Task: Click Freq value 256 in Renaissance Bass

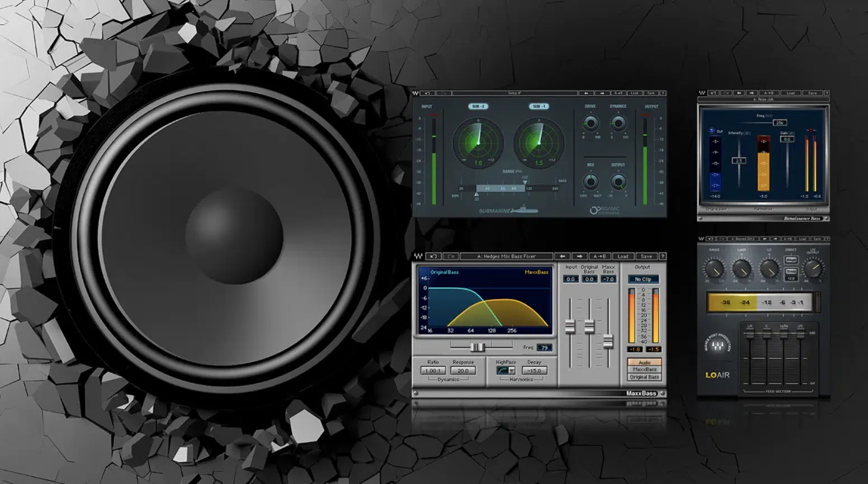Action: pos(780,122)
